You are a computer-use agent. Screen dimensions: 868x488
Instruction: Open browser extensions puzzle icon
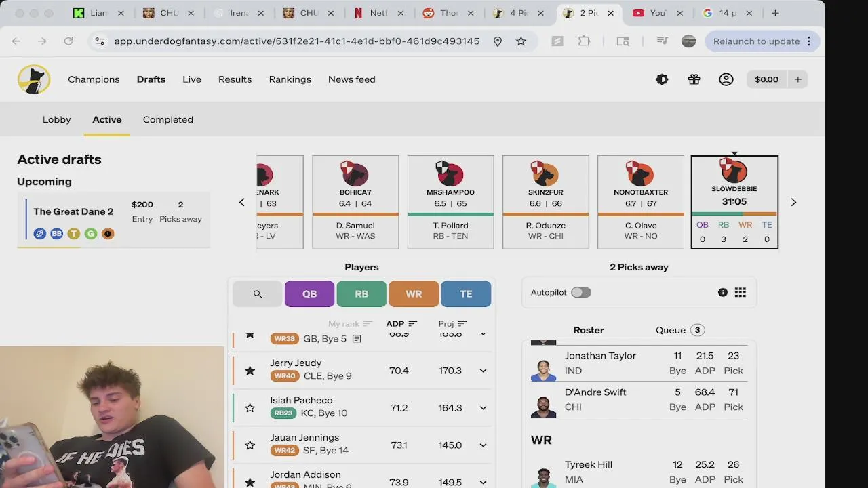pyautogui.click(x=584, y=41)
